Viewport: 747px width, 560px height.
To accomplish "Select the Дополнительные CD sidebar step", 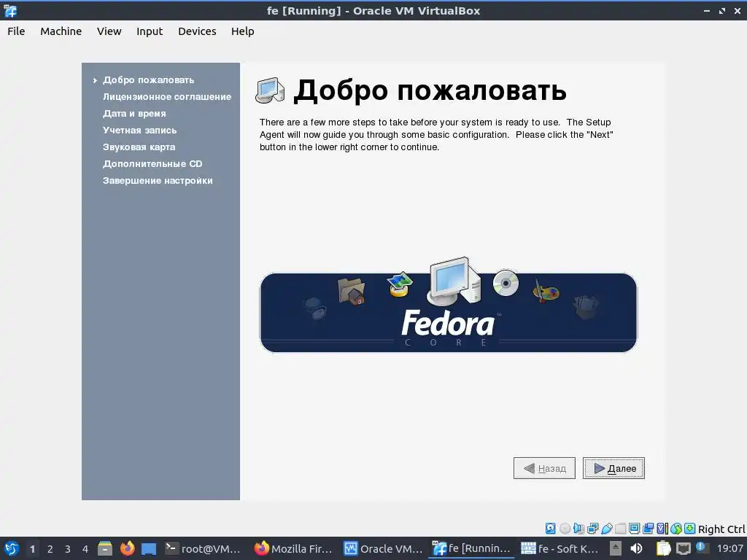I will point(152,164).
